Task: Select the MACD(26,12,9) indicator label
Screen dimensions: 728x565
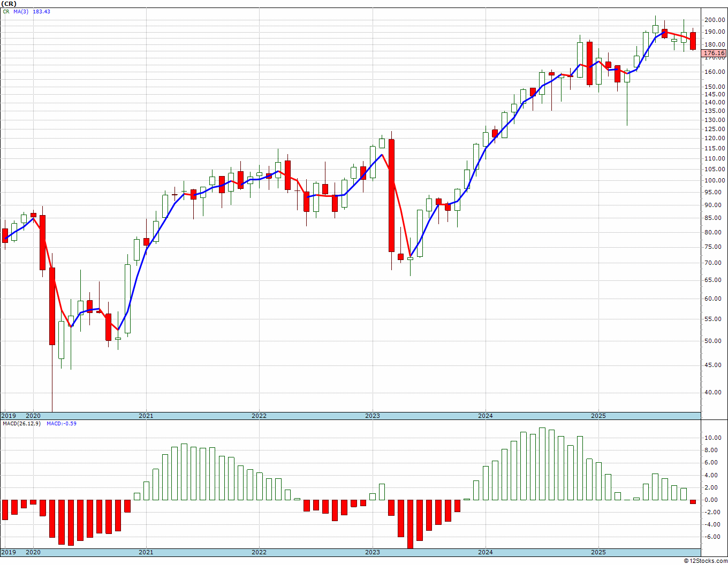Action: pyautogui.click(x=22, y=423)
